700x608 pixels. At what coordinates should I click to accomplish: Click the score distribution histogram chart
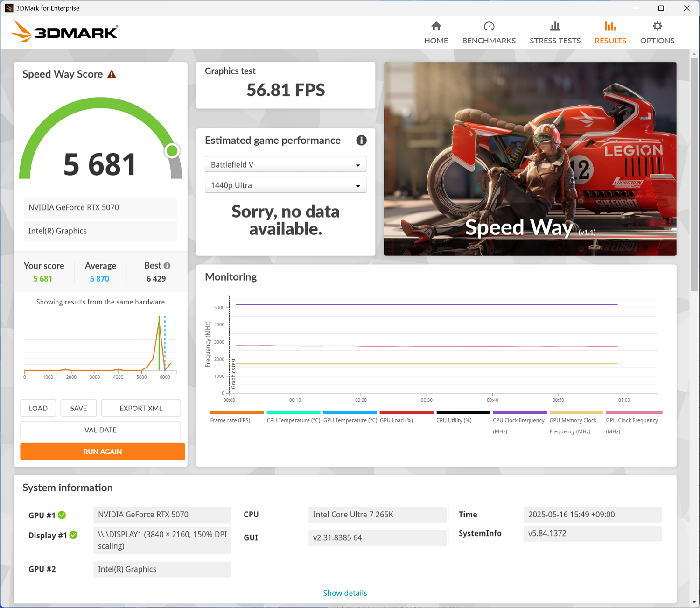click(100, 346)
